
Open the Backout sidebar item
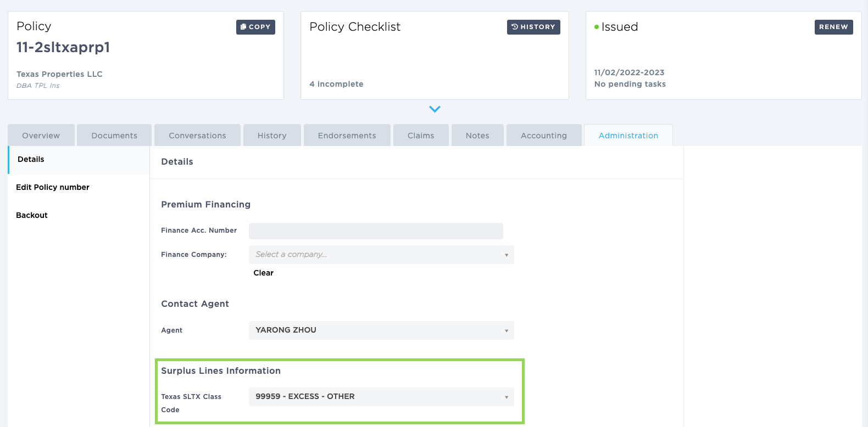tap(32, 215)
